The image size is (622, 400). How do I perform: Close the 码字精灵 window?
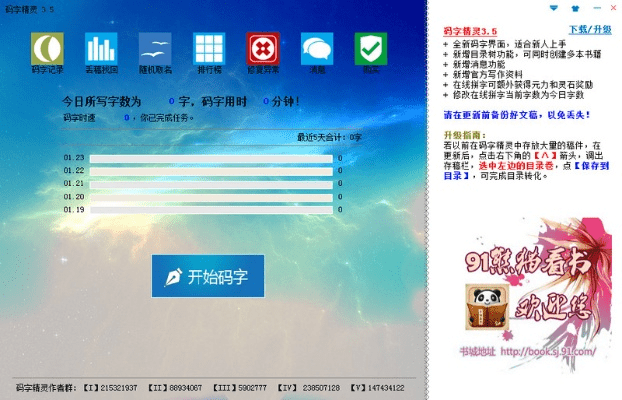click(x=613, y=8)
